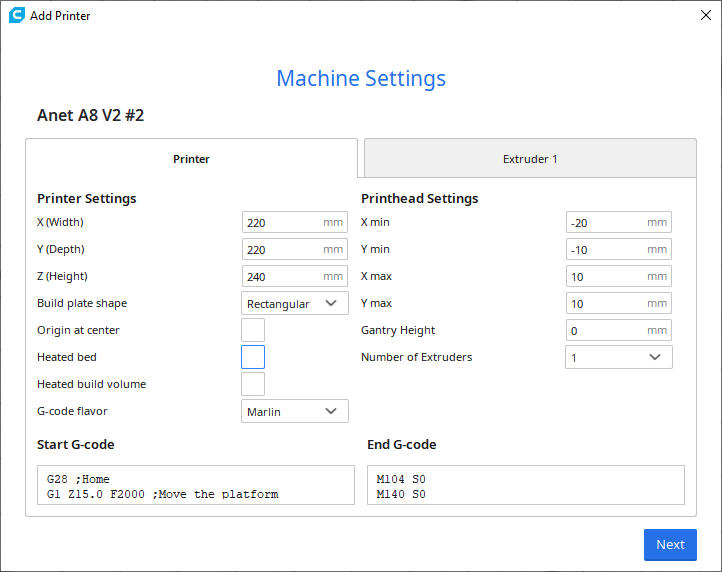The image size is (722, 572).
Task: Edit the Y max value field
Action: (x=619, y=304)
